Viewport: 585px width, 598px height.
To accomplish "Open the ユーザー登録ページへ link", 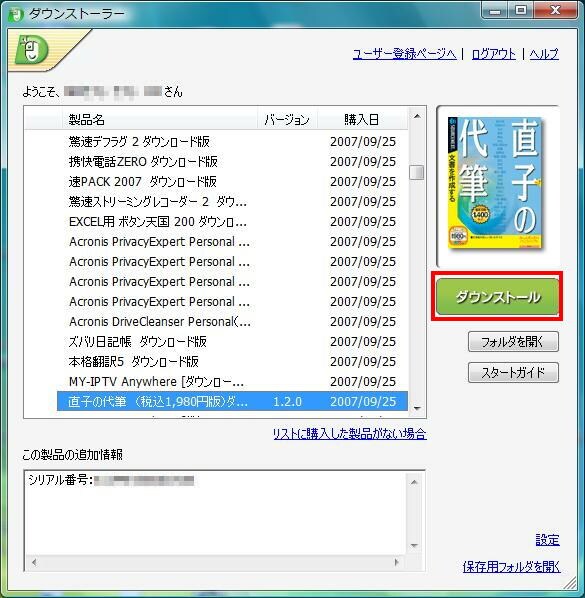I will [x=405, y=54].
